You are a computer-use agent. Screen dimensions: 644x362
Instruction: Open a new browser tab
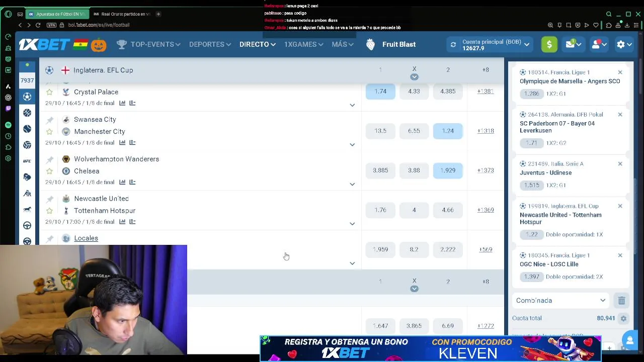(158, 14)
